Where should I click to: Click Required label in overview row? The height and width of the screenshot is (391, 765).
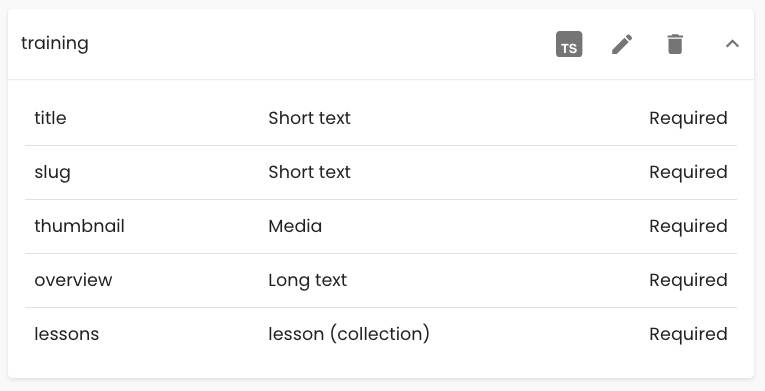coord(688,281)
